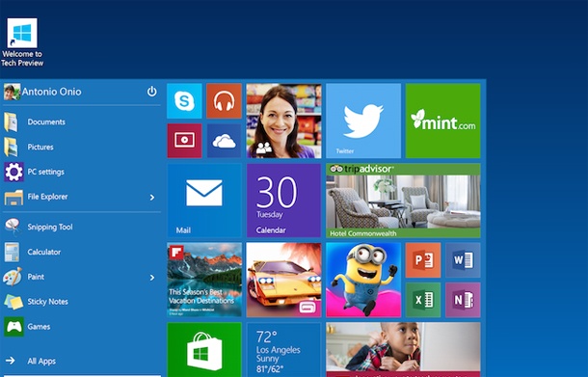Open Flipboard vacation destinations tile
Screen dimensions: 588x377
[204, 280]
